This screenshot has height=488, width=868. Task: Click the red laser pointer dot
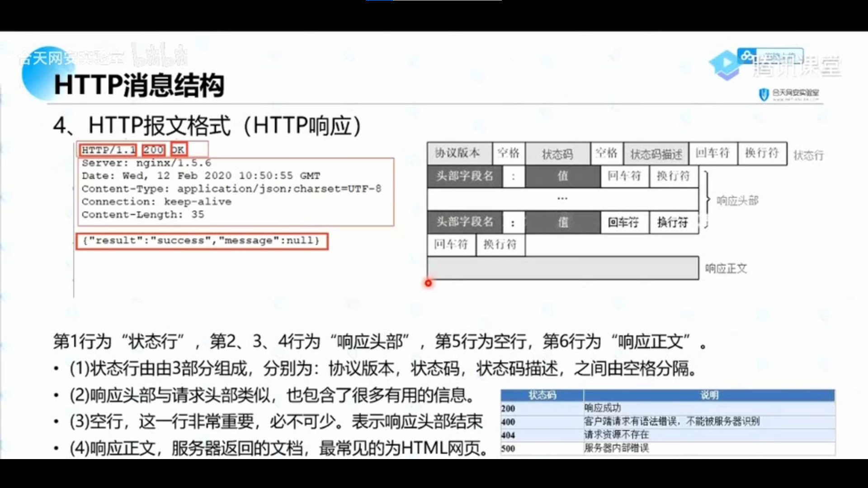(x=428, y=283)
